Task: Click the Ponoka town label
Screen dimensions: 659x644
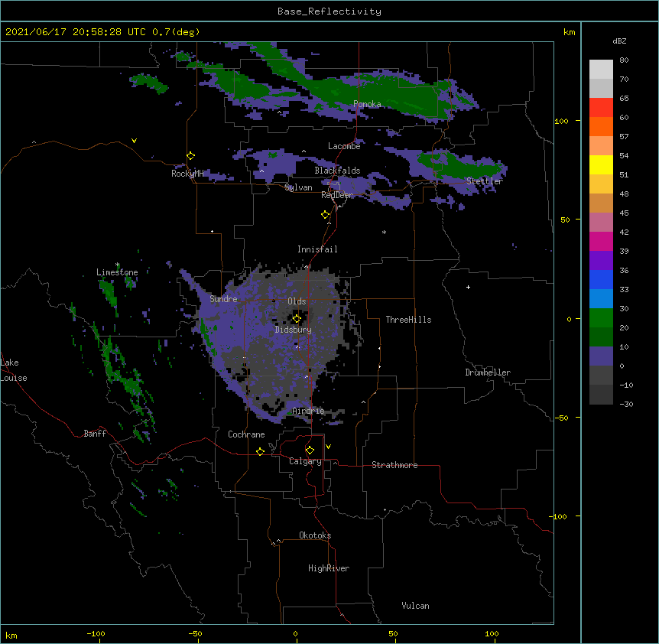Action: click(x=367, y=104)
